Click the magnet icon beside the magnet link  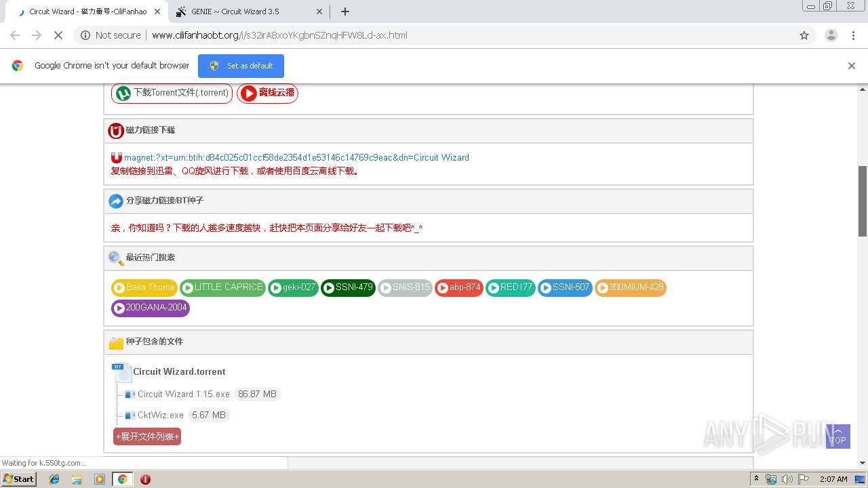117,157
